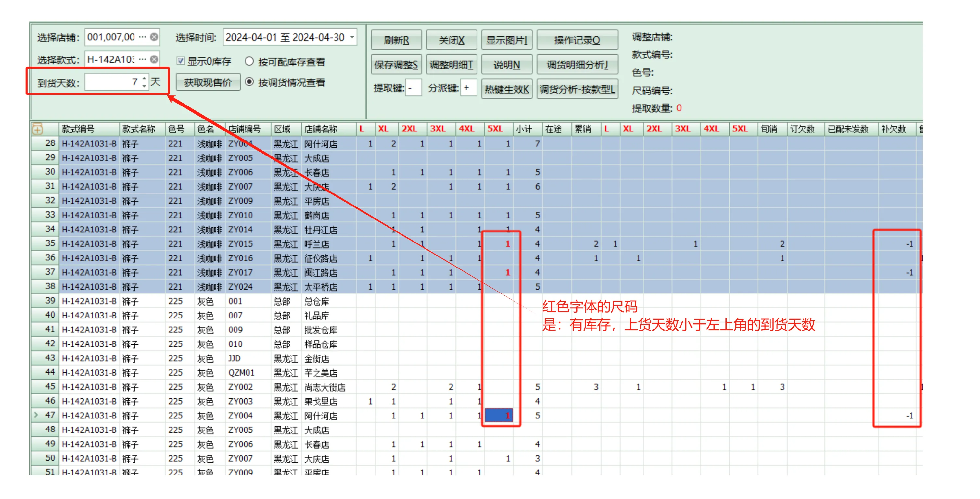Click 热键生效K to activate hotkeys
Image resolution: width=980 pixels, height=499 pixels.
507,89
